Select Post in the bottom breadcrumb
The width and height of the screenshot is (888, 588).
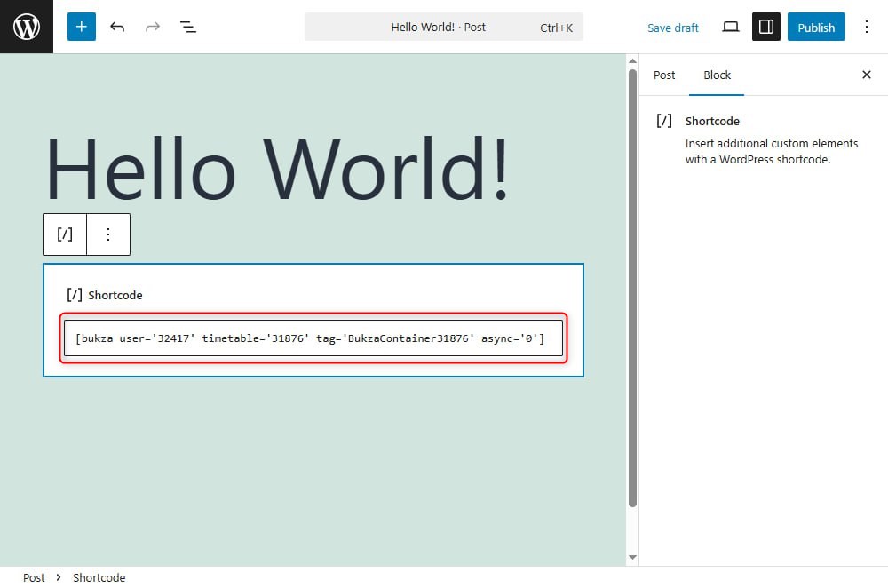pos(34,577)
